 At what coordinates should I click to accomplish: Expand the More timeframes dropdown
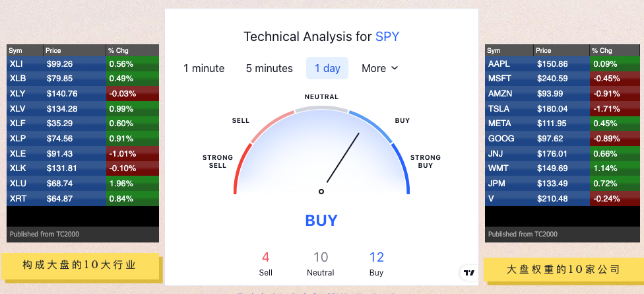pos(380,68)
